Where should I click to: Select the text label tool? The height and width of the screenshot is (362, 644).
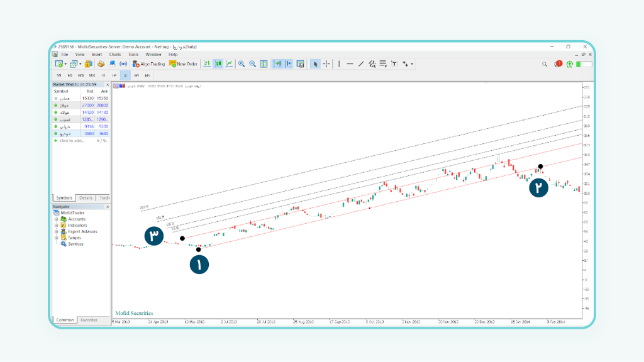pyautogui.click(x=394, y=64)
